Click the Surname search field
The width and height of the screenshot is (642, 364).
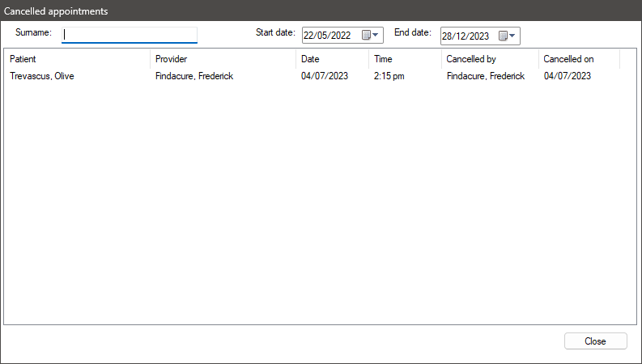[130, 35]
